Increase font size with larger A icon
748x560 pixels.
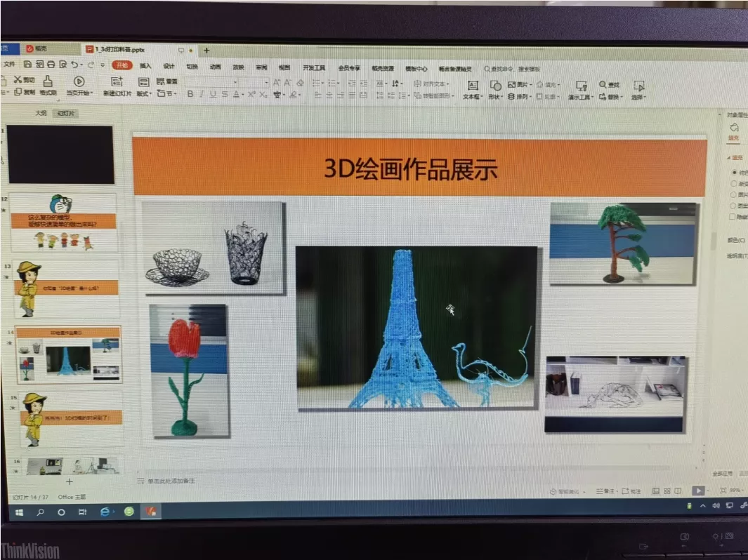coord(277,82)
